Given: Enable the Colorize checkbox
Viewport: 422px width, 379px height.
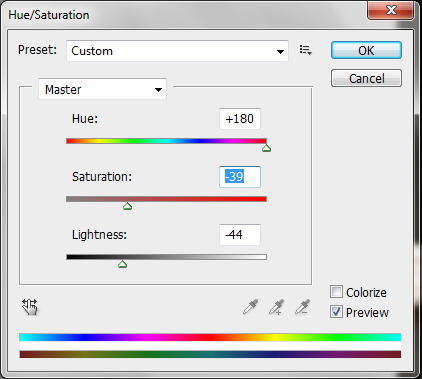Looking at the screenshot, I should coord(336,292).
